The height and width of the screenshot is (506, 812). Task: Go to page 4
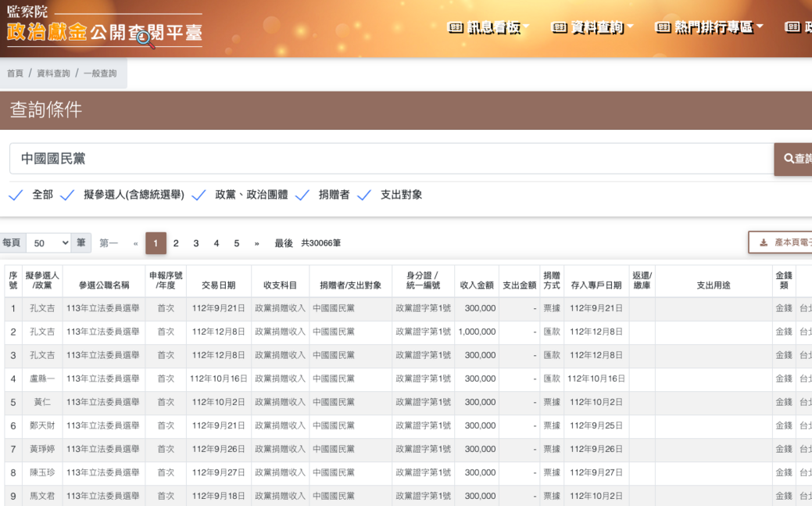click(216, 243)
